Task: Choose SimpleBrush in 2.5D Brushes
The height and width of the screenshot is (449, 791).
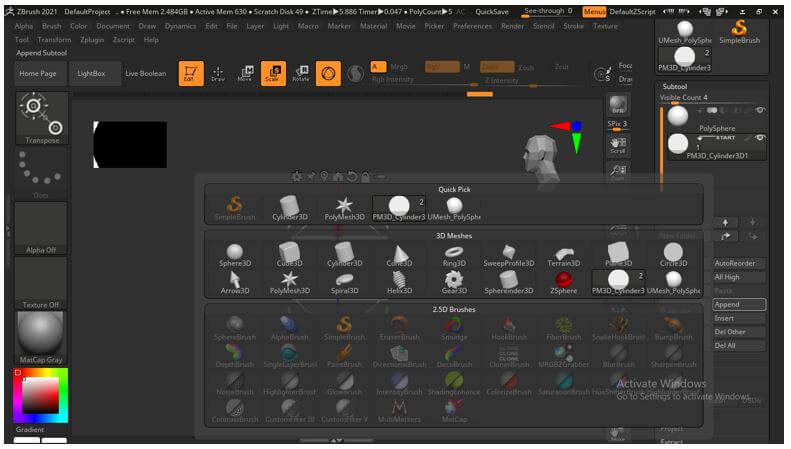Action: (x=345, y=329)
